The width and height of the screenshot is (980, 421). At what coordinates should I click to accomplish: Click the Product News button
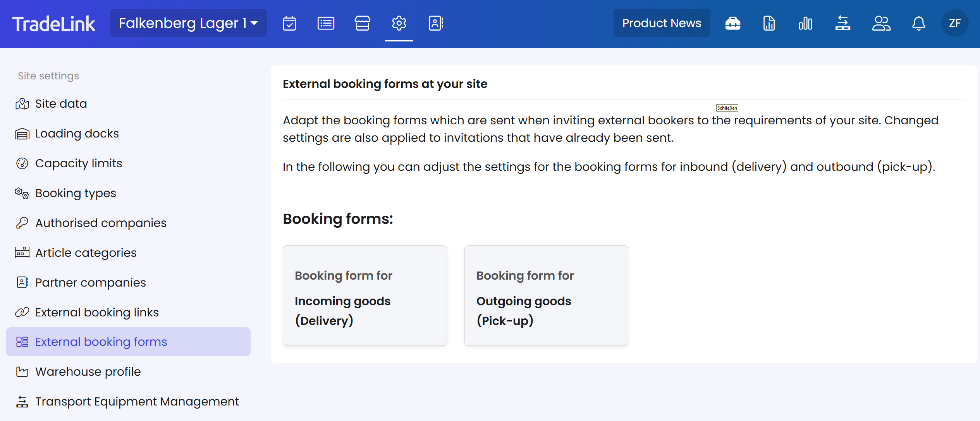coord(662,23)
